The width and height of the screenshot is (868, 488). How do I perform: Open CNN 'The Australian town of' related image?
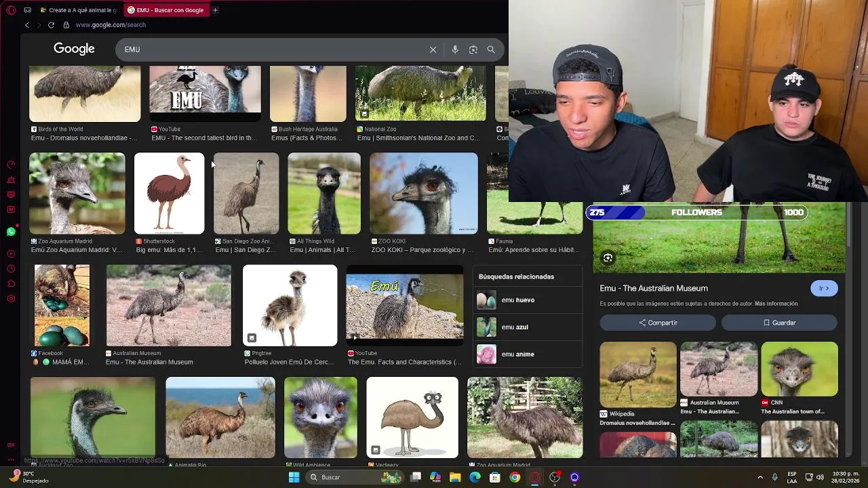point(800,369)
